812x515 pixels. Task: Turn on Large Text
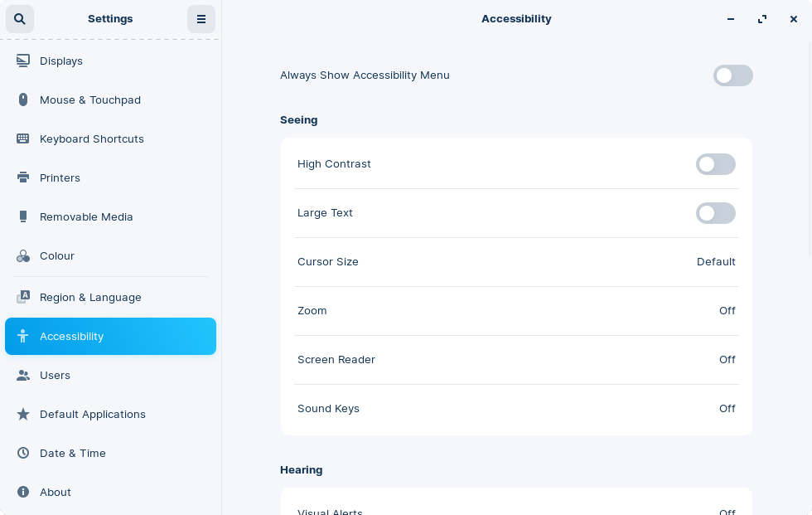point(716,213)
